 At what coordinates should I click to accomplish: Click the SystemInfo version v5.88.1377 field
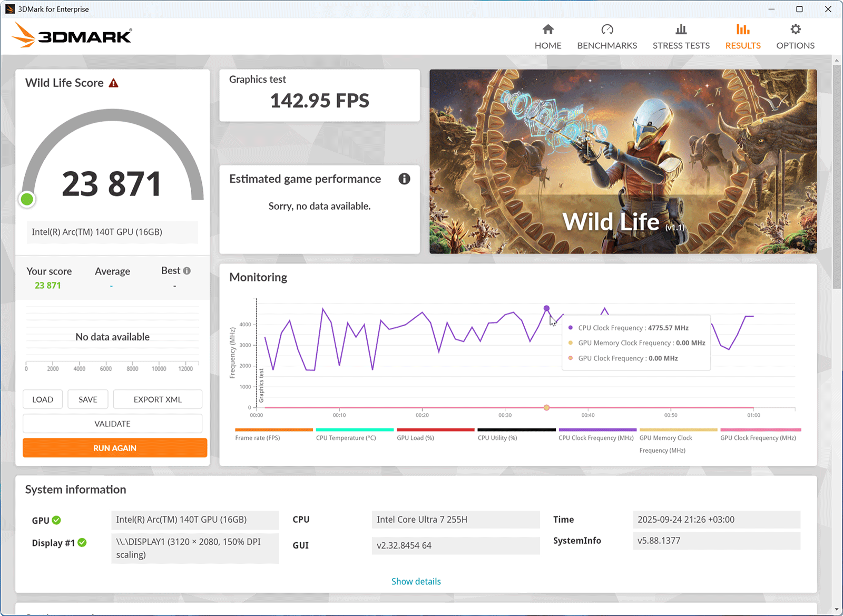(717, 541)
